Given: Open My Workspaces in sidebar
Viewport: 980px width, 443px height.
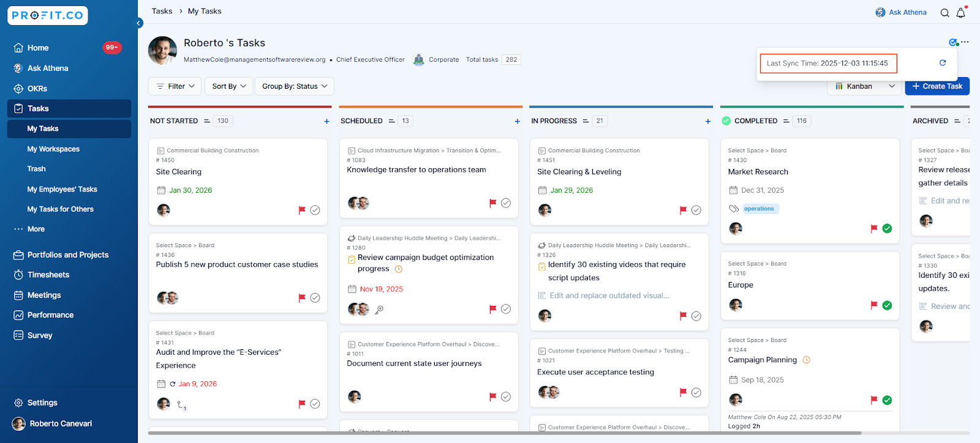Looking at the screenshot, I should [x=53, y=149].
